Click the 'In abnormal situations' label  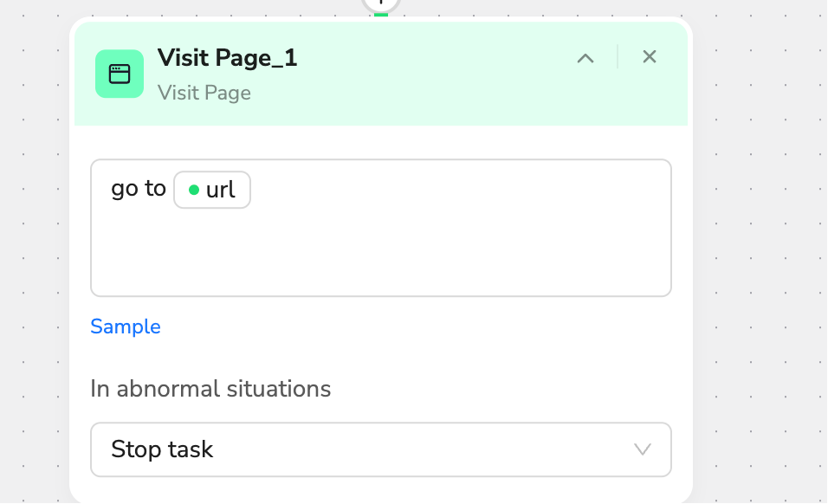click(210, 389)
